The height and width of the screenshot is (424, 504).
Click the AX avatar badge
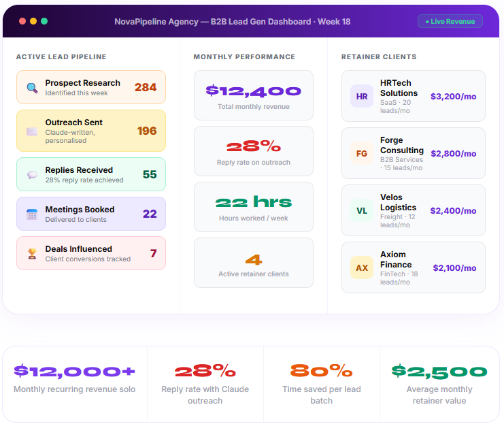coord(362,267)
